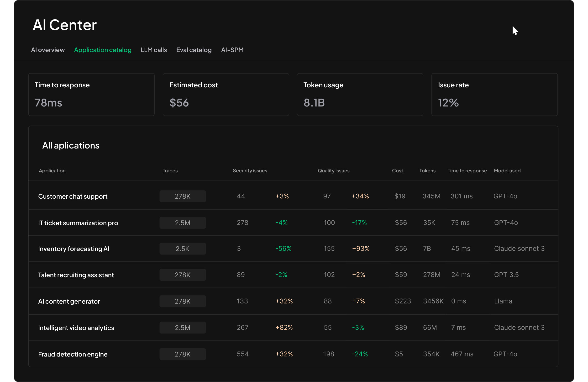Click the 278K traces badge for Customer chat support

coord(182,196)
